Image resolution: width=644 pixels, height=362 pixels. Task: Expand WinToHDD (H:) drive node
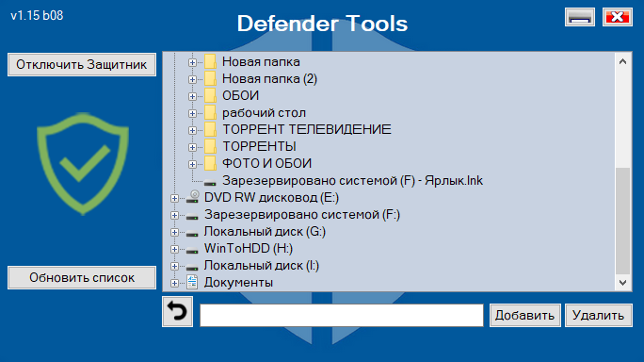174,249
